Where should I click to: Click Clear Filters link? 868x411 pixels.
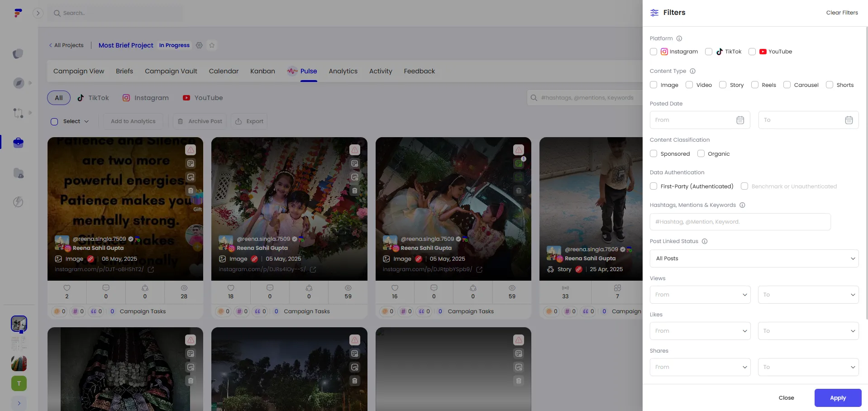click(842, 13)
